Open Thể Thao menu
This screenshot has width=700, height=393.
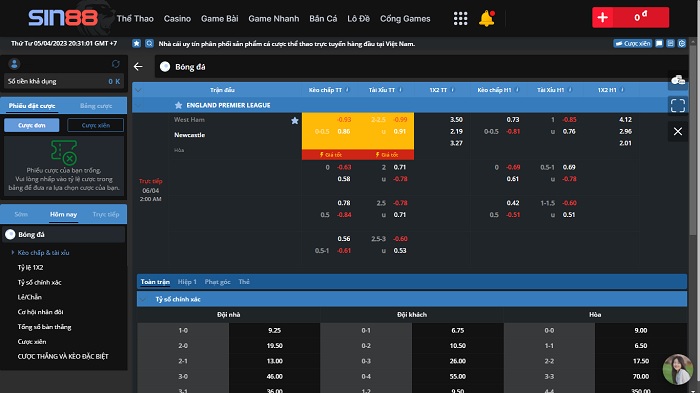point(135,18)
